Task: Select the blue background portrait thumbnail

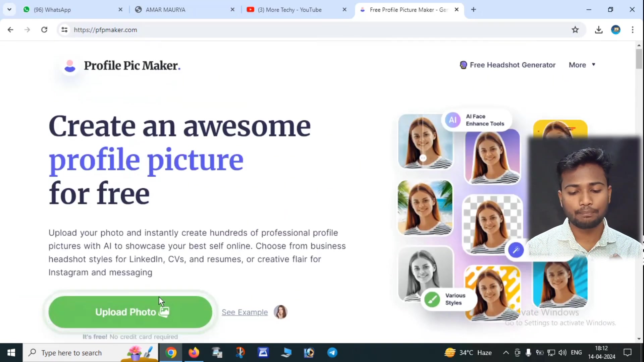Action: point(560,282)
